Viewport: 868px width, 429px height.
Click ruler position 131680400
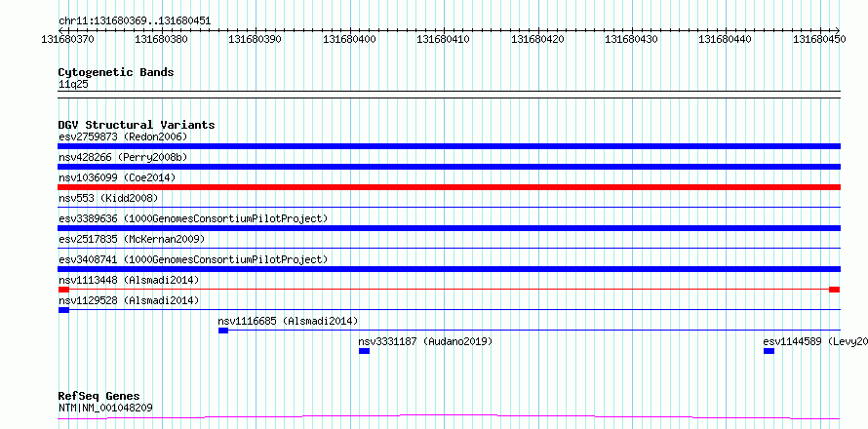[350, 39]
